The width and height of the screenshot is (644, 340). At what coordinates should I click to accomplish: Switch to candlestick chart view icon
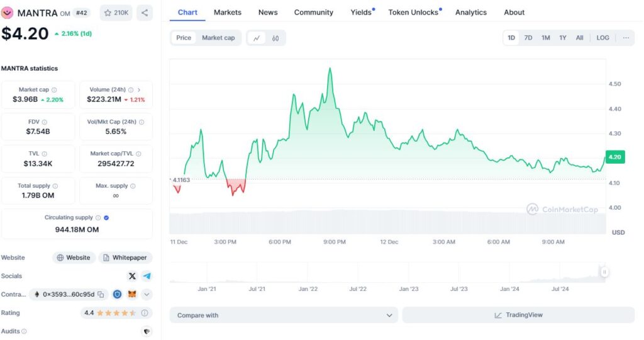tap(275, 38)
